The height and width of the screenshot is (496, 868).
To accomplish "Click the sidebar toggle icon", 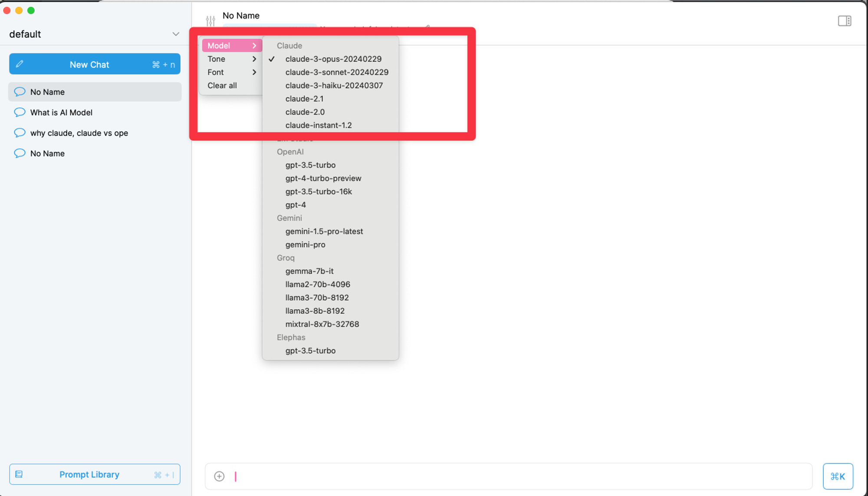I will 845,21.
